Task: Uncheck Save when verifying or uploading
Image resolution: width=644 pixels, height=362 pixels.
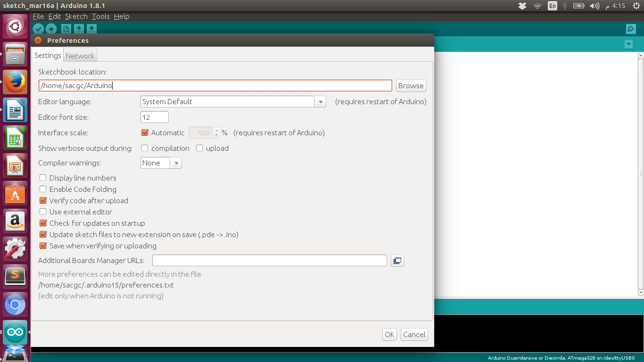Action: [x=43, y=246]
